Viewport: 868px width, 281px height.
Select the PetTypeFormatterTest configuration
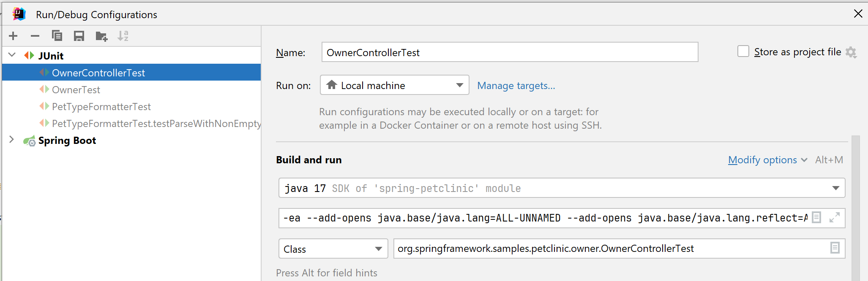click(x=101, y=107)
